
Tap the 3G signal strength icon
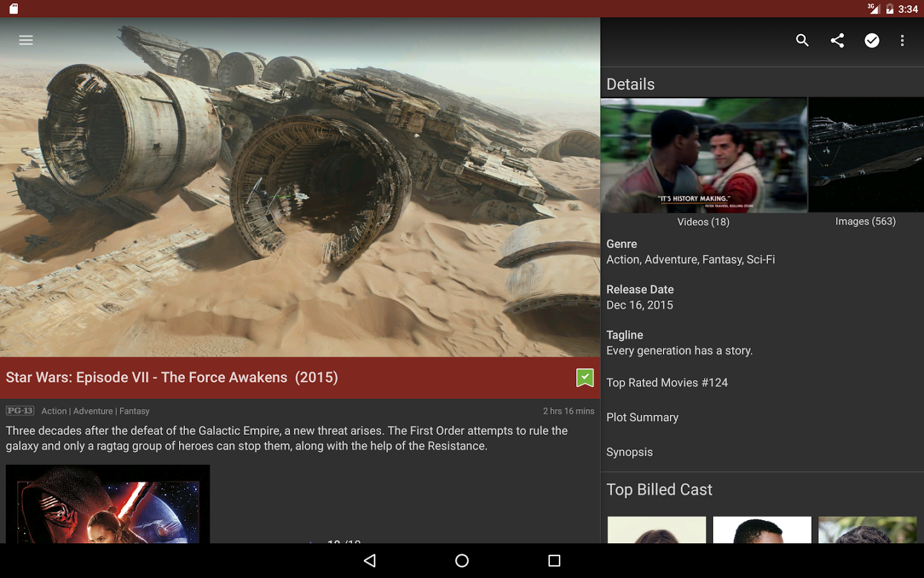pyautogui.click(x=873, y=8)
